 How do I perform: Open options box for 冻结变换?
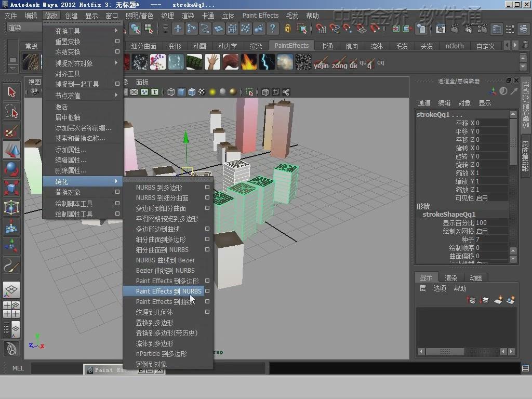click(117, 51)
